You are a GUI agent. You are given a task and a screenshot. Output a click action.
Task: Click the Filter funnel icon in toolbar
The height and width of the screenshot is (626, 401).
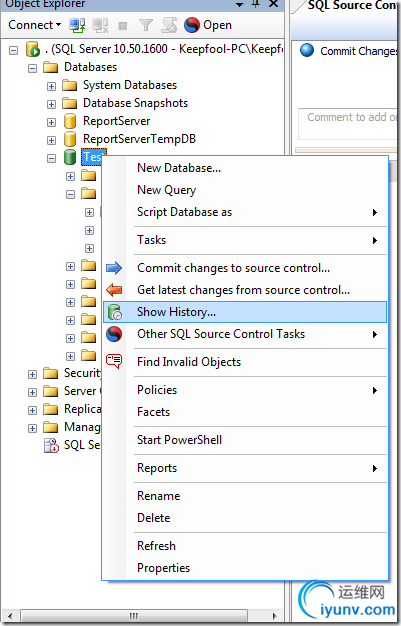tap(146, 26)
